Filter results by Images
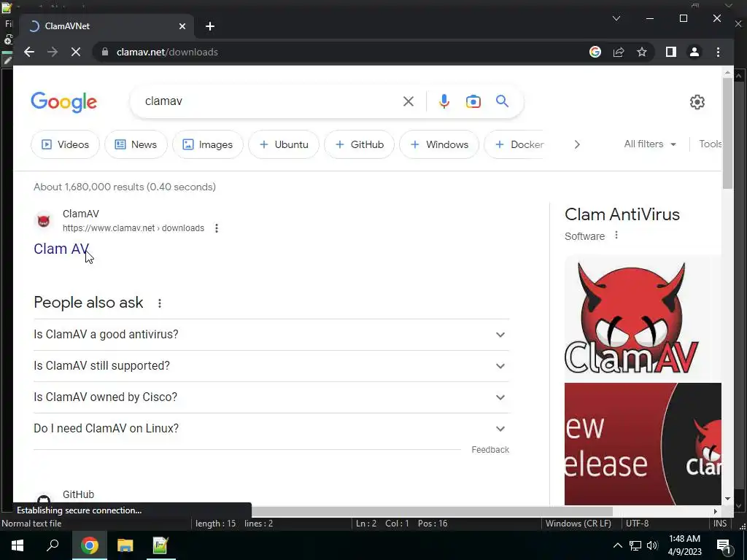Viewport: 747px width, 560px height. point(208,144)
